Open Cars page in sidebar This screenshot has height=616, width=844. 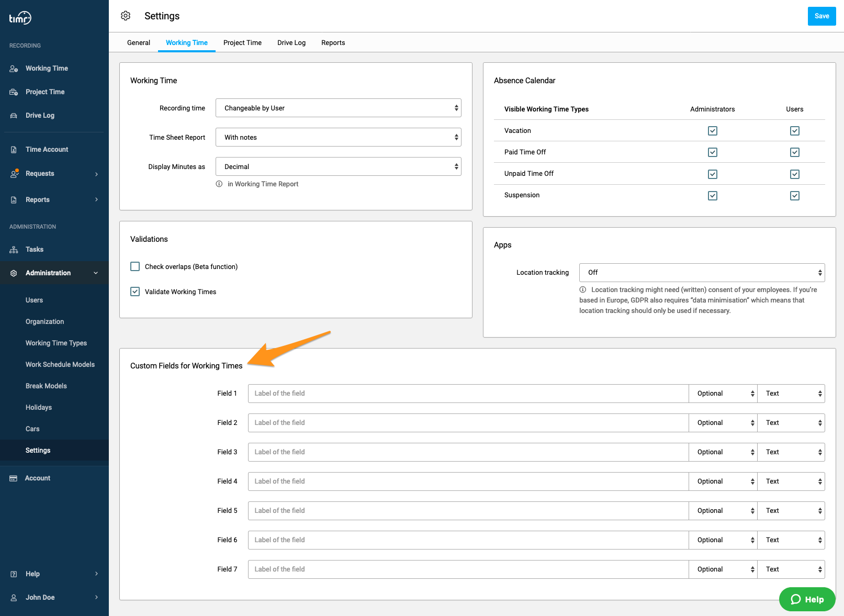pyautogui.click(x=32, y=429)
